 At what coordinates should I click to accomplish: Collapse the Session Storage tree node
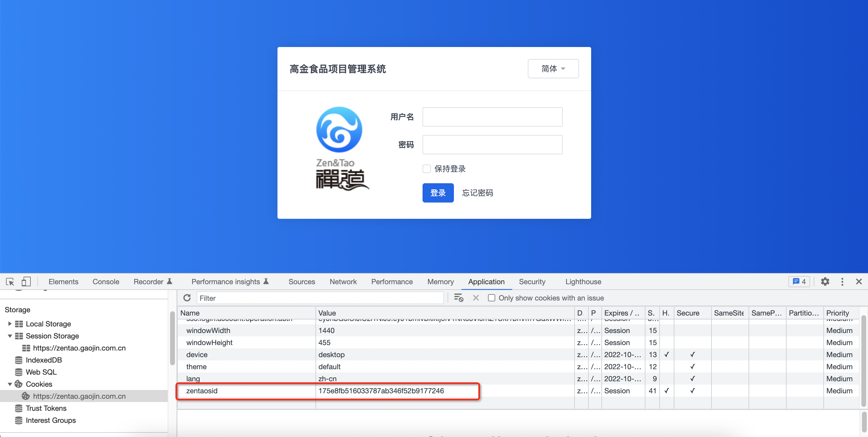[x=10, y=336]
